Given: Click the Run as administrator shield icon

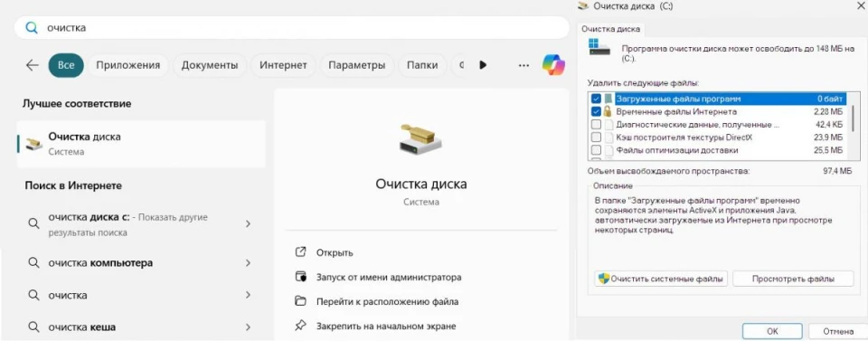Looking at the screenshot, I should (300, 277).
